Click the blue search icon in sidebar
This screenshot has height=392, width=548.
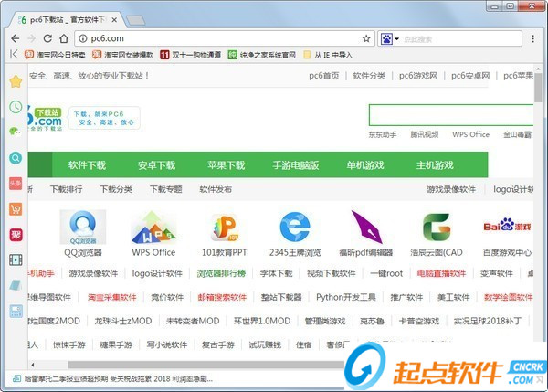point(16,158)
